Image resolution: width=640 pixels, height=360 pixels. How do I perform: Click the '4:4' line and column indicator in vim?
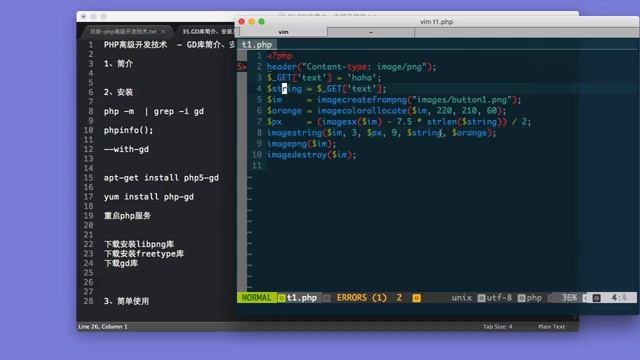tap(619, 298)
